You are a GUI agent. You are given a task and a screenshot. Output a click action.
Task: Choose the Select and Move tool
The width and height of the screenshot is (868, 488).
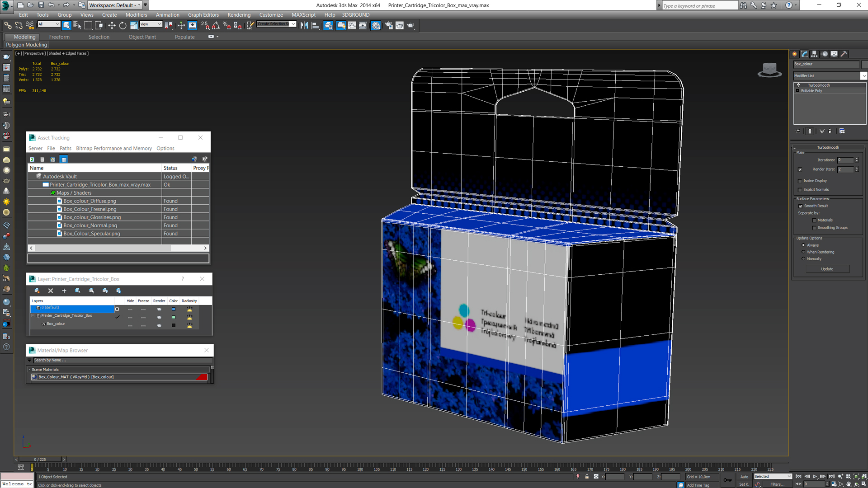[x=112, y=26]
